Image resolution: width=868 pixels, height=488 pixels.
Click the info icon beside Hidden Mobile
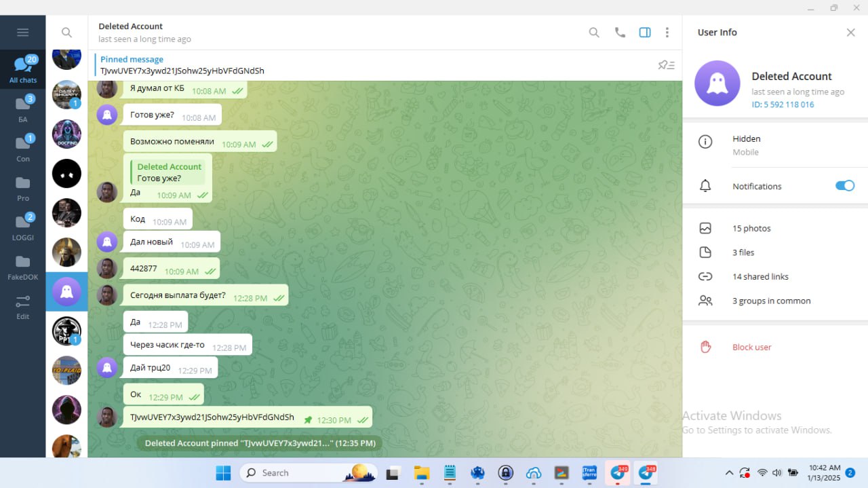[705, 142]
